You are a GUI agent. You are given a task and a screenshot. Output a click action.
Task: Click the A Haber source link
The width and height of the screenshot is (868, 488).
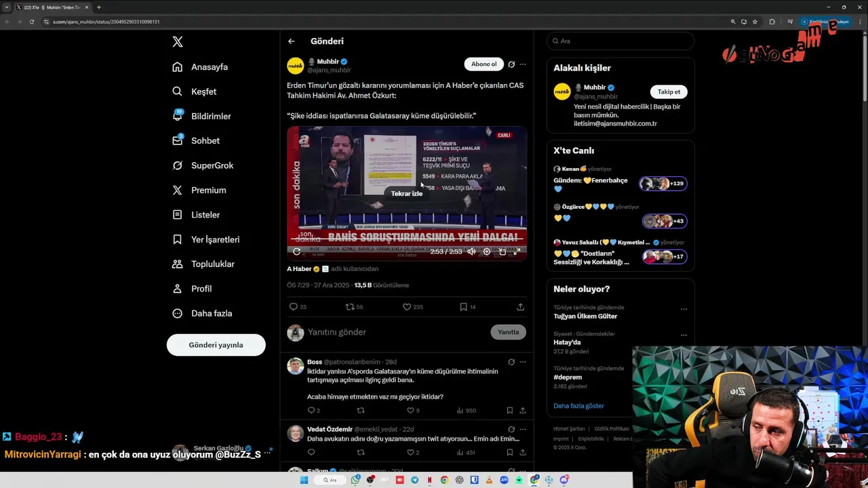pyautogui.click(x=299, y=269)
